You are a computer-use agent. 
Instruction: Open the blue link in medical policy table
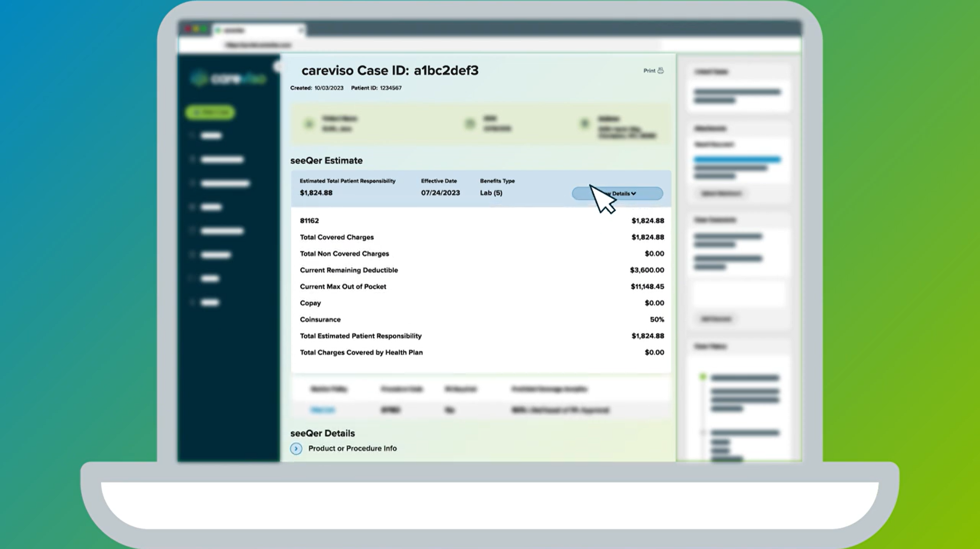tap(323, 410)
